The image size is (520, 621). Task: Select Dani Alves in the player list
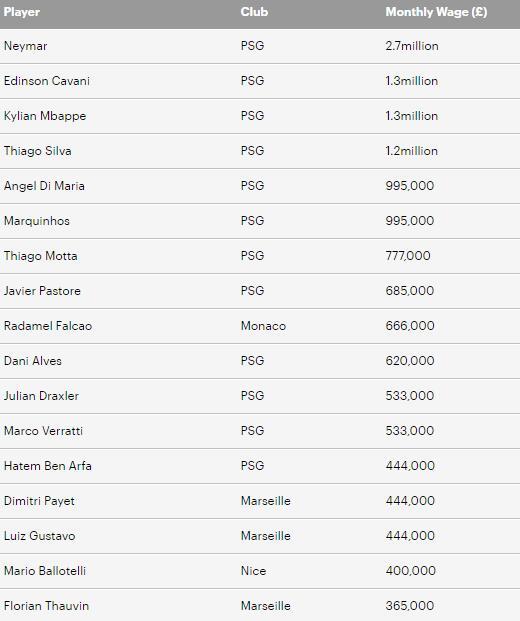point(33,361)
